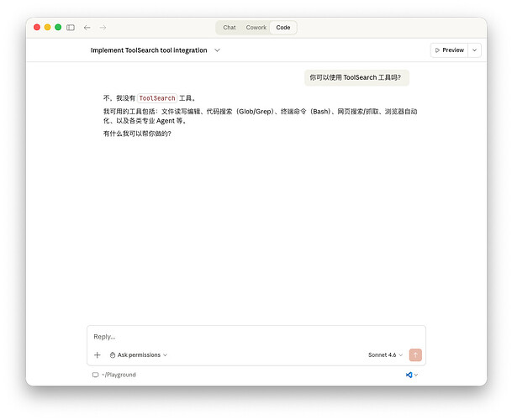The height and width of the screenshot is (420, 512).
Task: Close the window with red button
Action: (x=37, y=27)
